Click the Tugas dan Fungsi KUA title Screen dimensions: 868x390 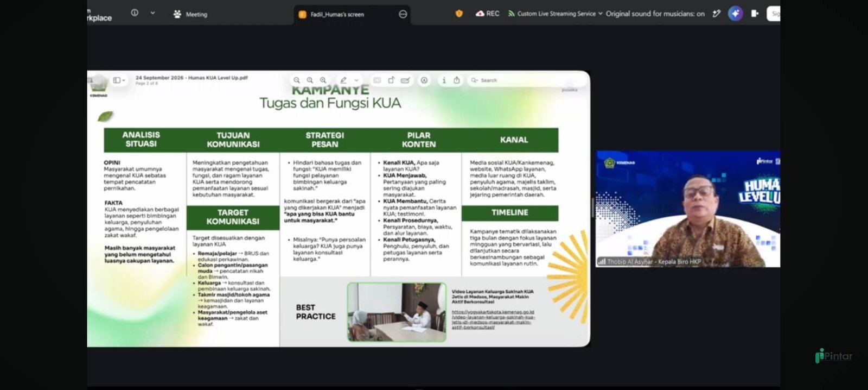coord(330,103)
